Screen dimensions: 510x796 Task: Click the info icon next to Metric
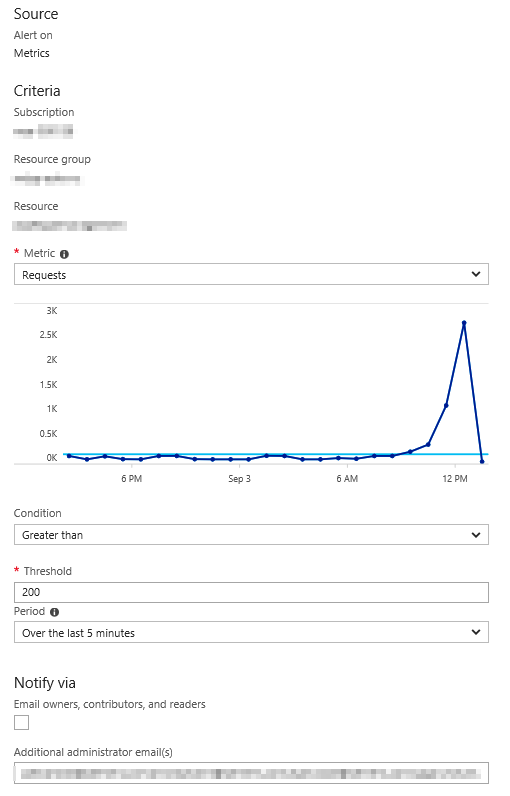64,254
